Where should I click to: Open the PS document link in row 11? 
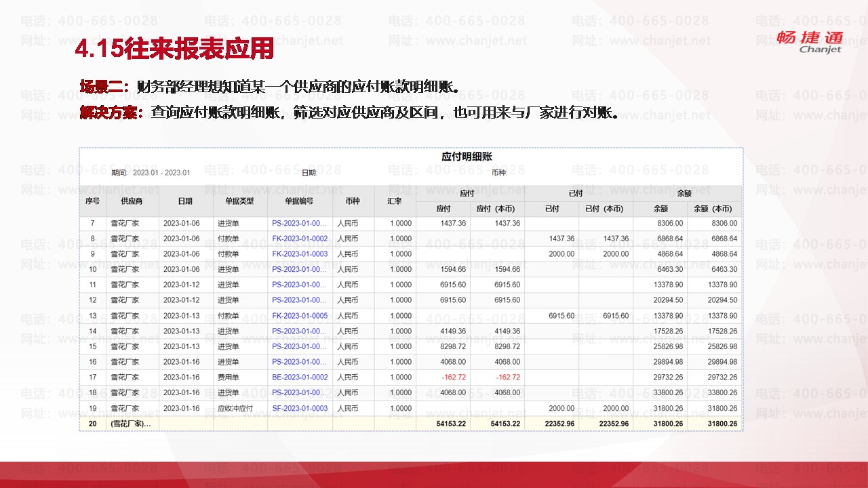tap(300, 285)
